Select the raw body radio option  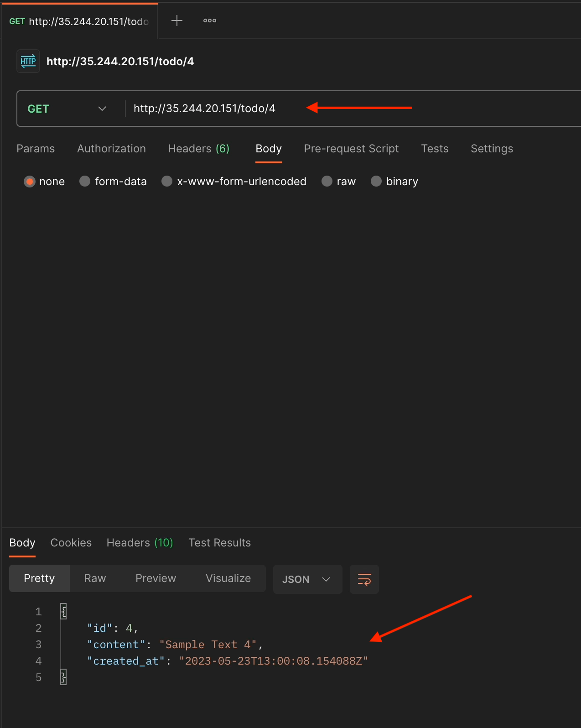coord(327,182)
